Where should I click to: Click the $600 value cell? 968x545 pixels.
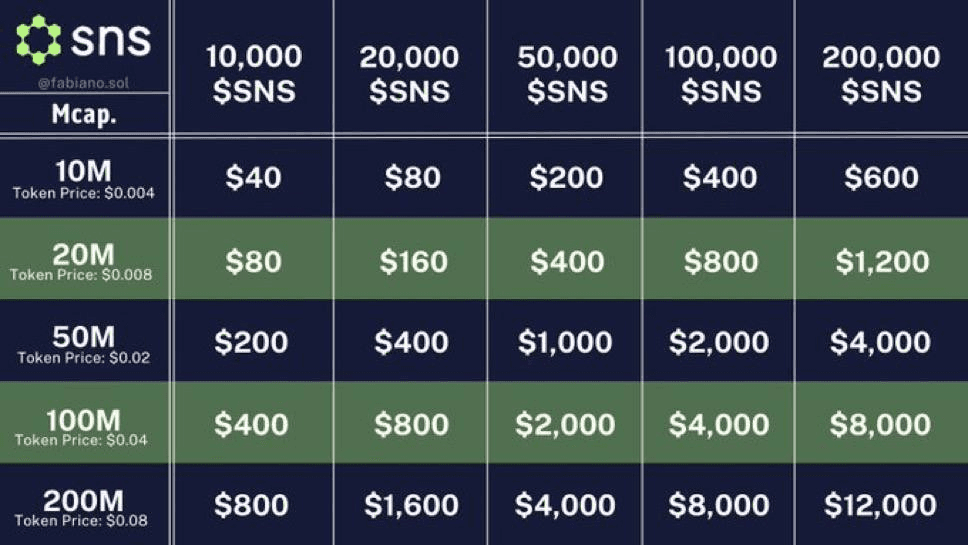(x=881, y=178)
